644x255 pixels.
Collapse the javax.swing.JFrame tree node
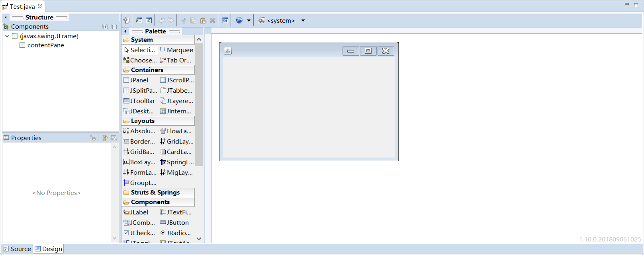coord(7,36)
